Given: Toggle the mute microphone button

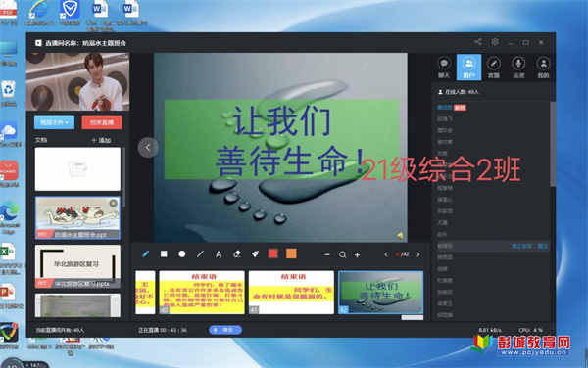Looking at the screenshot, I should (225, 330).
